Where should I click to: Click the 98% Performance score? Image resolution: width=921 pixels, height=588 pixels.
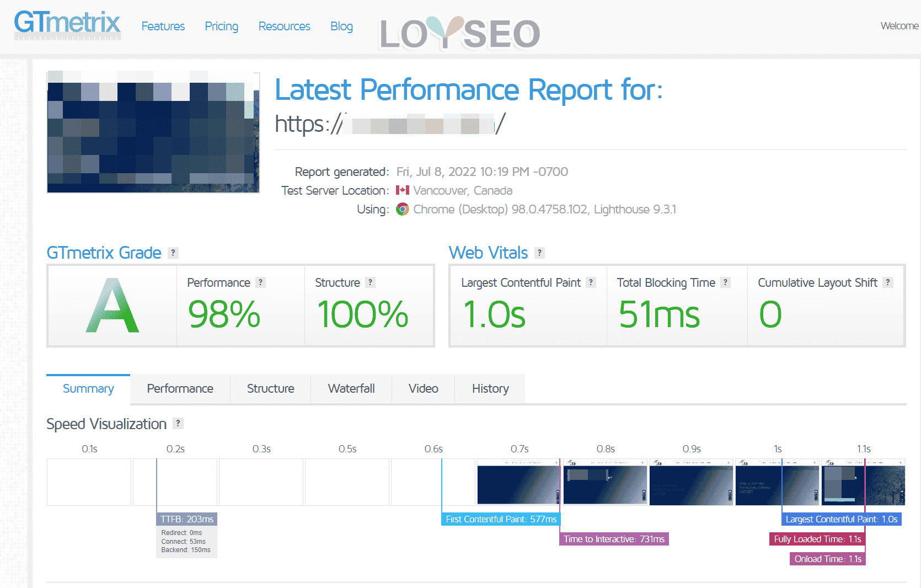pyautogui.click(x=224, y=314)
